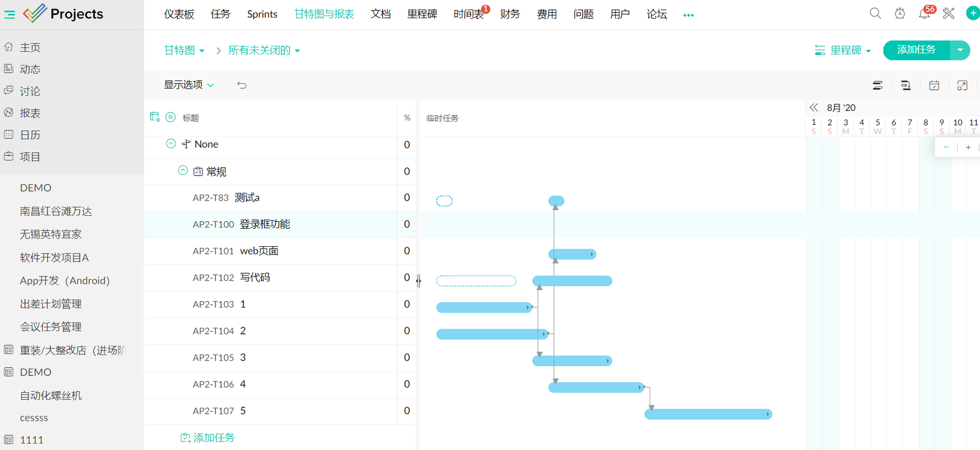Screen dimensions: 980x450
Task: Open the timer clock icon
Action: click(899, 14)
